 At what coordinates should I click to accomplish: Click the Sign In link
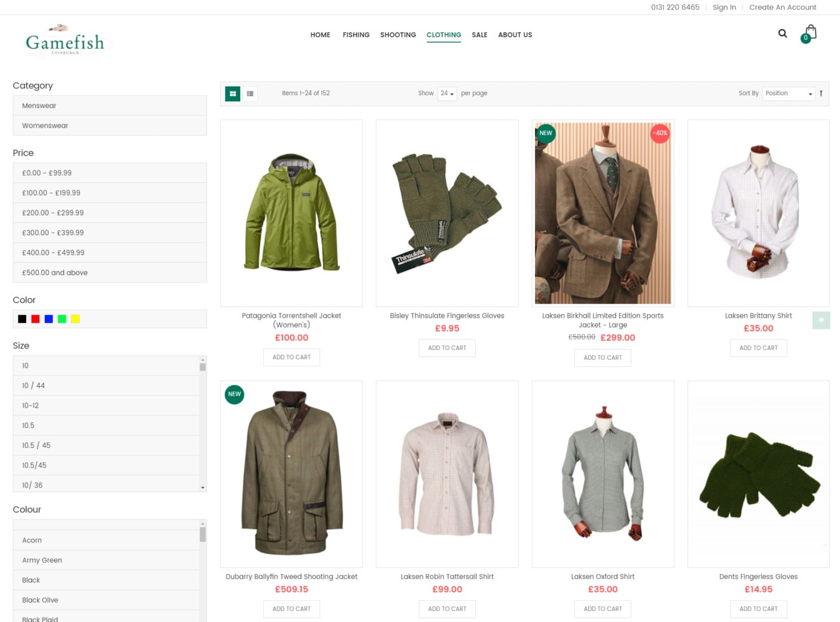click(x=724, y=7)
